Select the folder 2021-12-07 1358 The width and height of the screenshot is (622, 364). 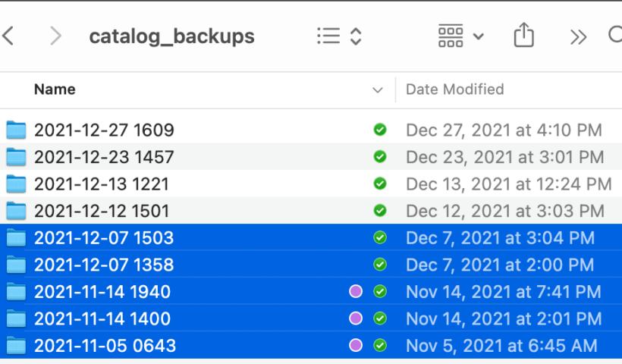click(x=311, y=265)
